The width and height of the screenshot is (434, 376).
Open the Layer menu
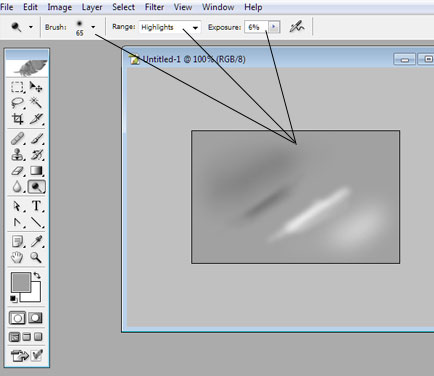click(92, 7)
